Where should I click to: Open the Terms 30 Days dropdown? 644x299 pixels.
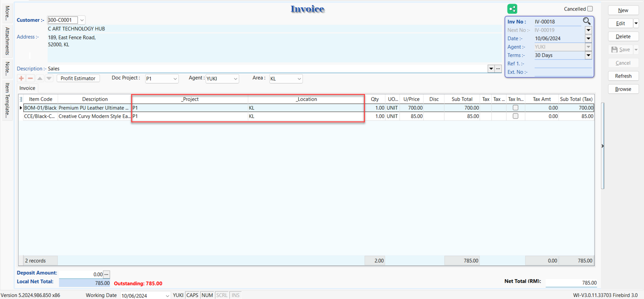[588, 55]
